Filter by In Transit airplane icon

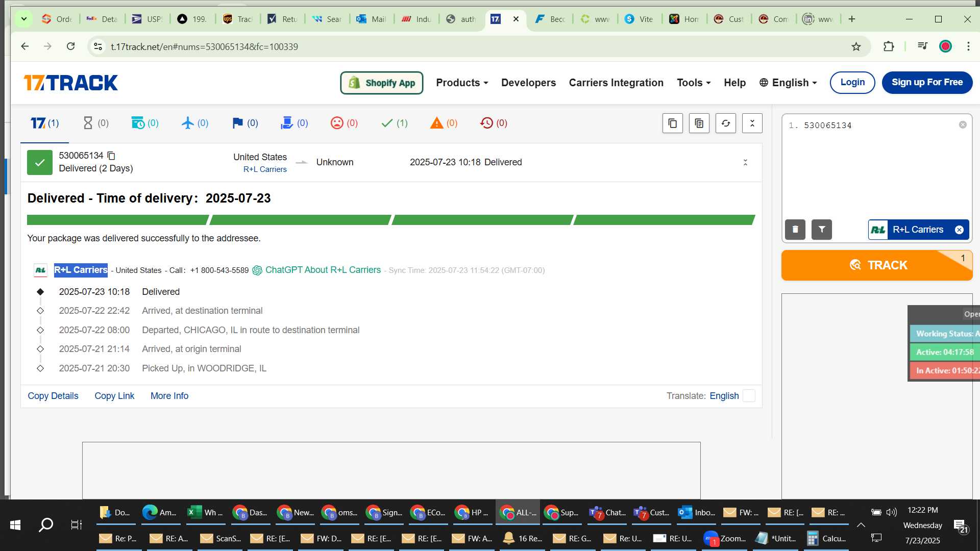[x=195, y=123]
